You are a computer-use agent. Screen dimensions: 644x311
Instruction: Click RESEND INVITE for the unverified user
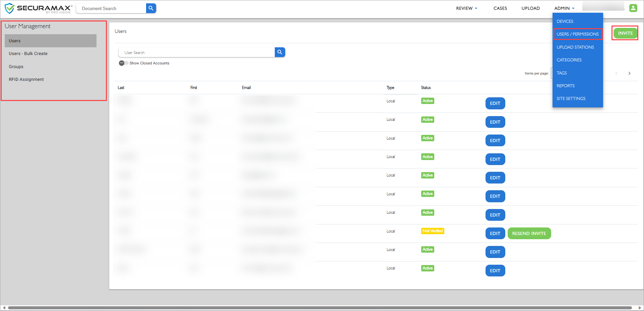tap(529, 233)
